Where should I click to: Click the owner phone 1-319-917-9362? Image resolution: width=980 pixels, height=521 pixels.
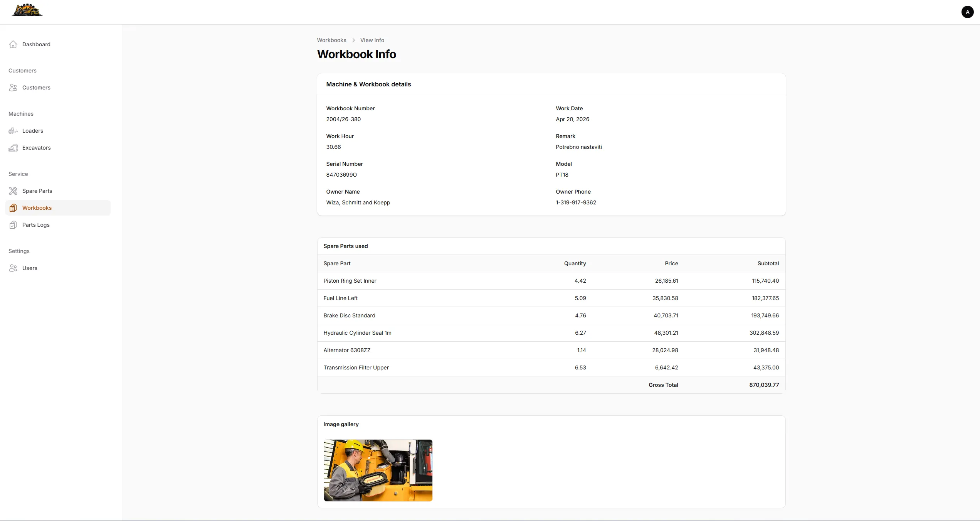pyautogui.click(x=576, y=202)
